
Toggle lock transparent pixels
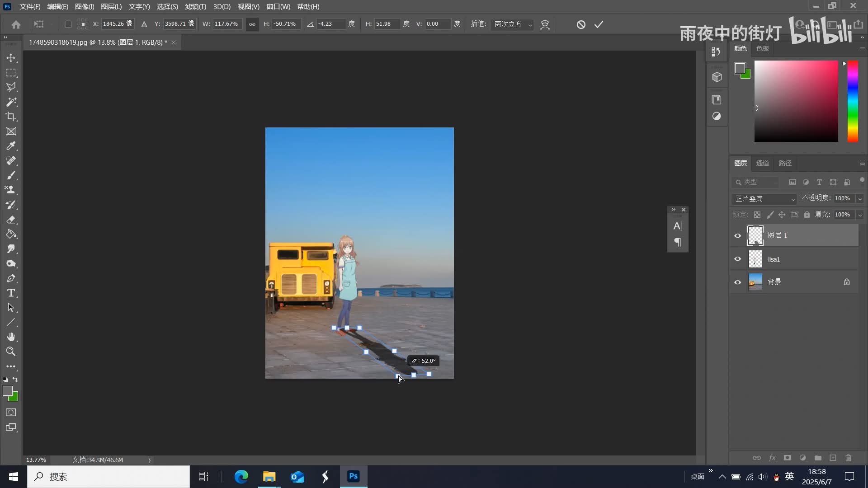(x=757, y=215)
